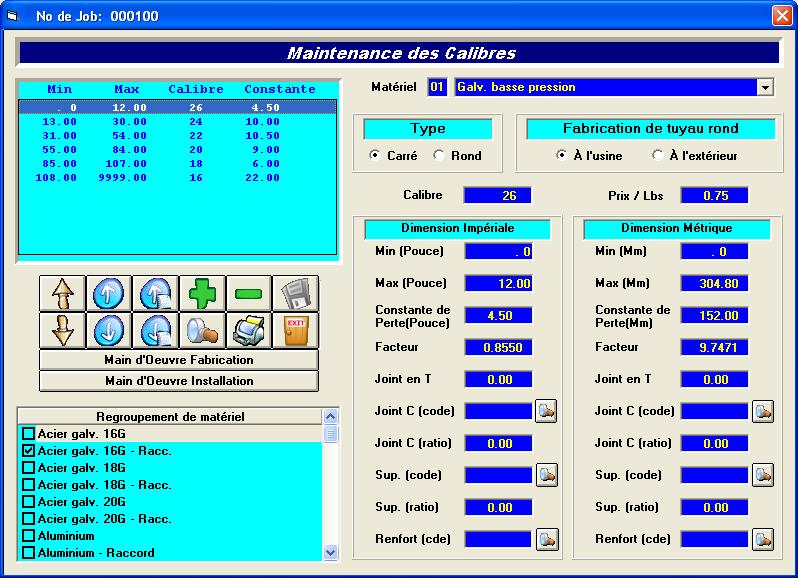Select the Rond type radio button
The image size is (798, 578).
pyautogui.click(x=439, y=156)
